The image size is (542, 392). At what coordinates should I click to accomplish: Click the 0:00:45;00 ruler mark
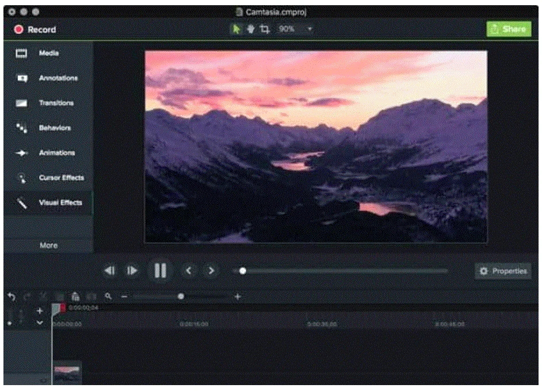pyautogui.click(x=450, y=324)
